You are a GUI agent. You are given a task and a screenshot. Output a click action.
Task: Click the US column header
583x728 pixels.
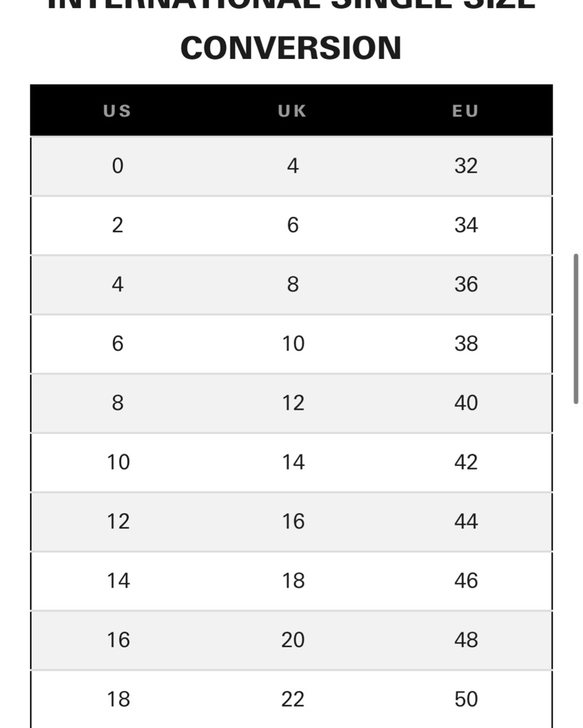tap(117, 111)
